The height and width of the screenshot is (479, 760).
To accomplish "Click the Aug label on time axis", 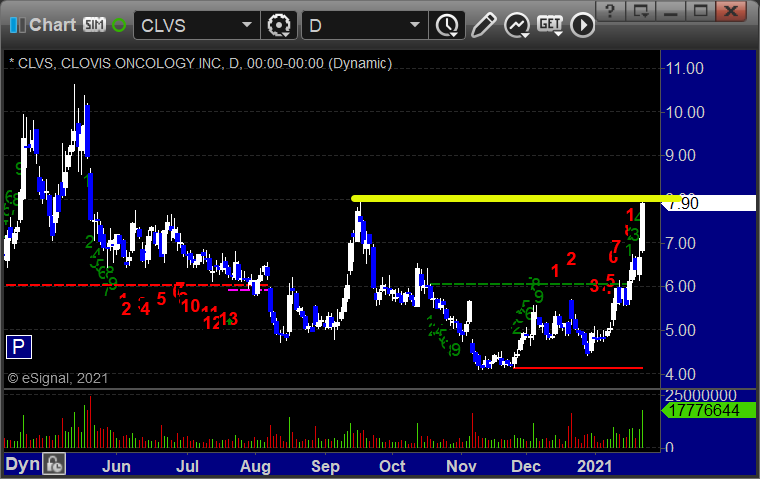I will click(255, 466).
